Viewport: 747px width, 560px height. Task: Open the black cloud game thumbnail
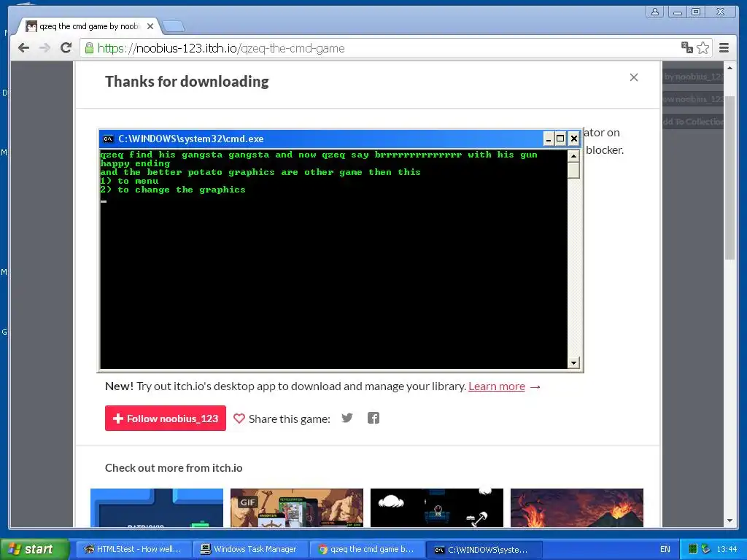(x=437, y=507)
